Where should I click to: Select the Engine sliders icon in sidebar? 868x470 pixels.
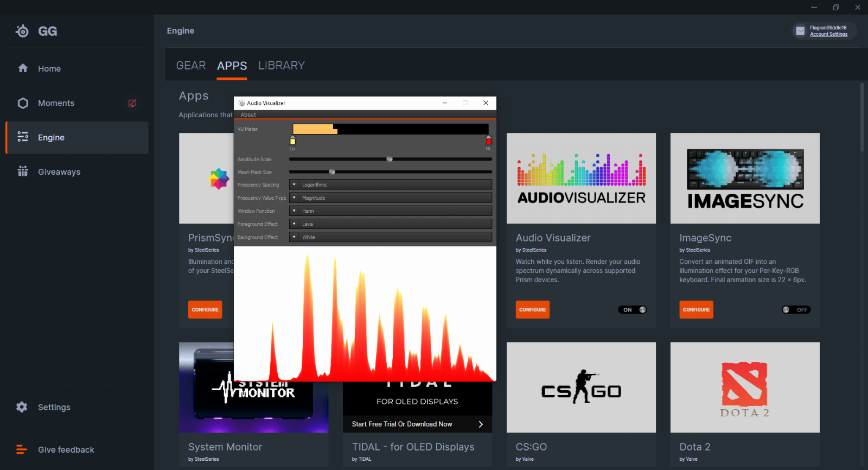click(23, 137)
